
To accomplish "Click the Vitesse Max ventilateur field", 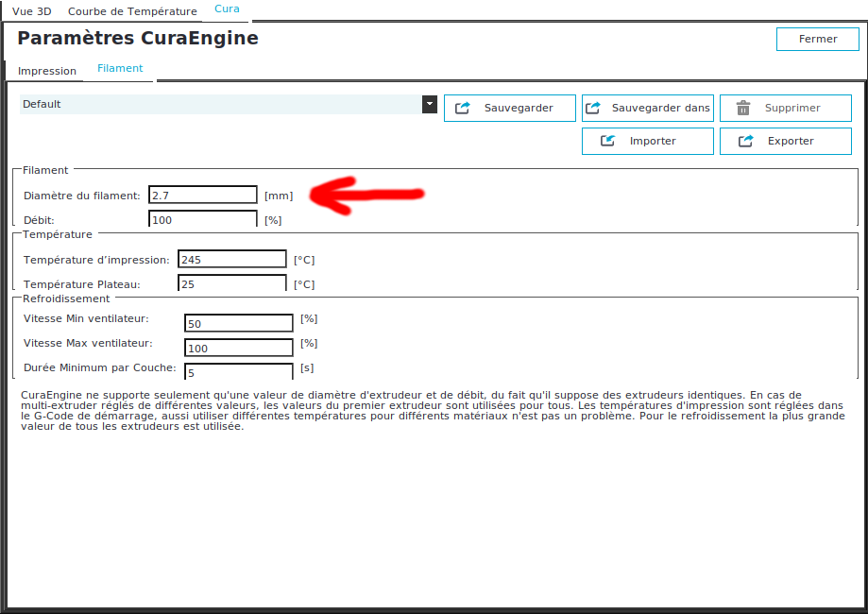I will pyautogui.click(x=239, y=348).
